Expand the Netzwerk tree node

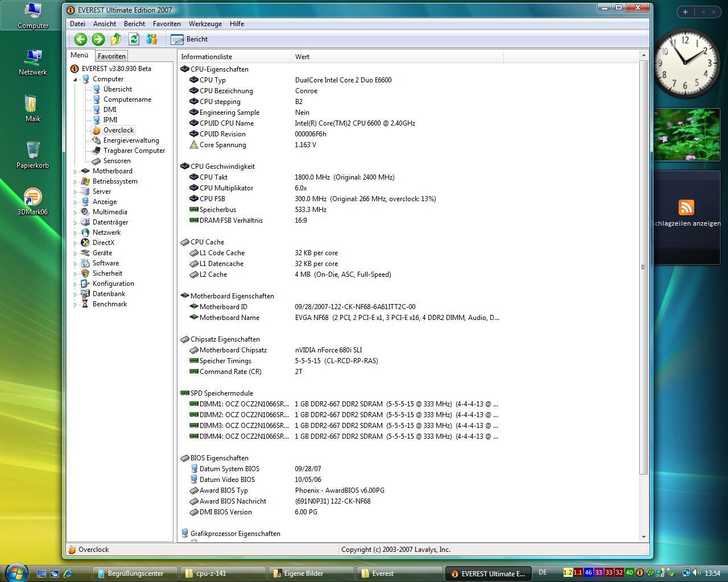tap(75, 232)
